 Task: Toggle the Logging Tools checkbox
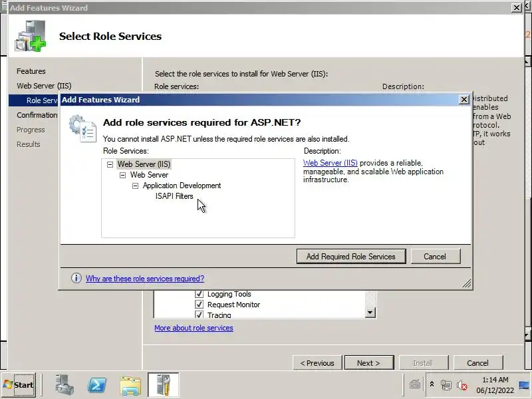199,294
